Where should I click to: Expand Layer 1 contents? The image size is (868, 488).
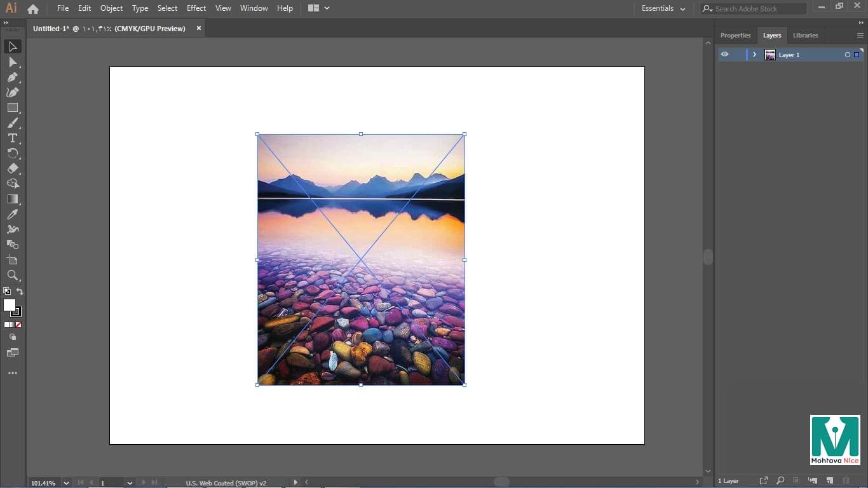(x=754, y=55)
